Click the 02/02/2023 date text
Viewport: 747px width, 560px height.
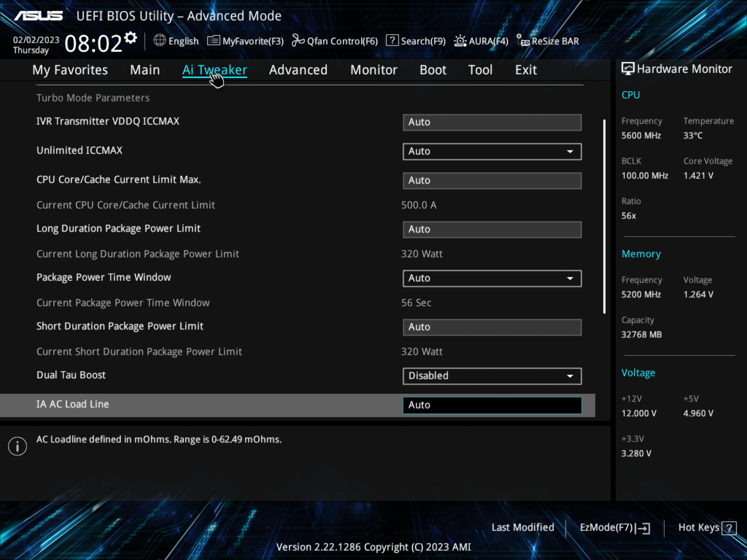(36, 40)
